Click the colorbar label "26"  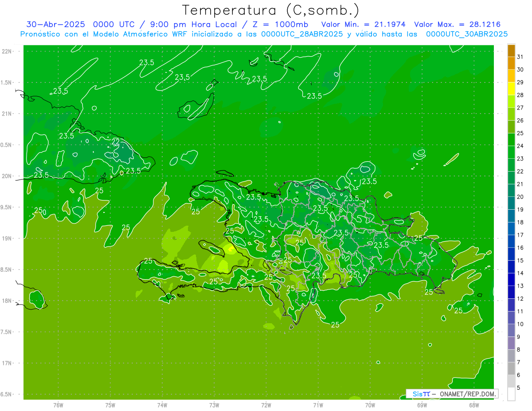pyautogui.click(x=520, y=121)
